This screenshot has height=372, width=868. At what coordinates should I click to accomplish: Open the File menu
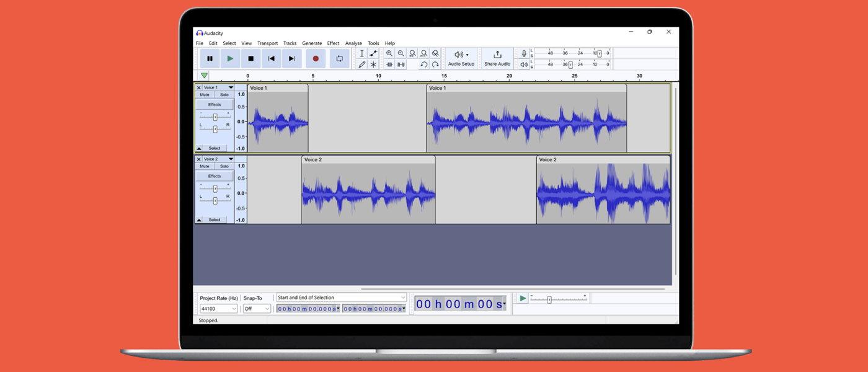click(x=200, y=43)
